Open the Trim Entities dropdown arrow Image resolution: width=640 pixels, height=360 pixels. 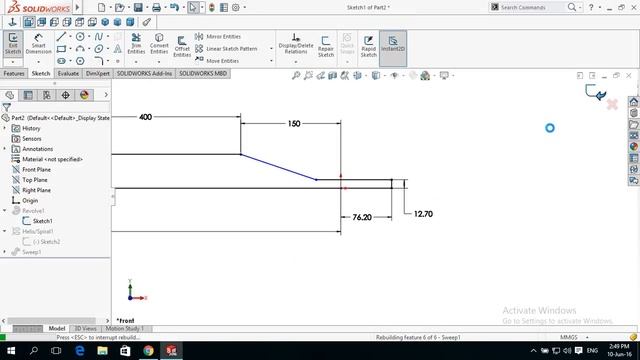pyautogui.click(x=136, y=62)
